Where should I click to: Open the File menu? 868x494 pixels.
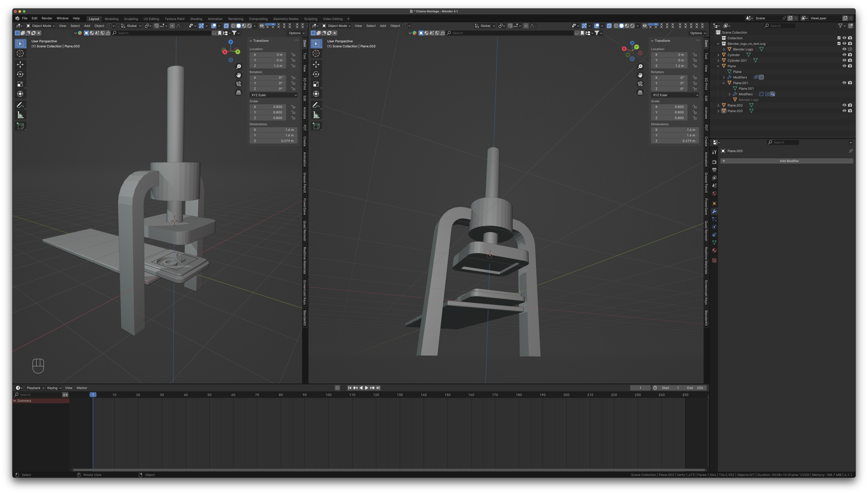25,18
